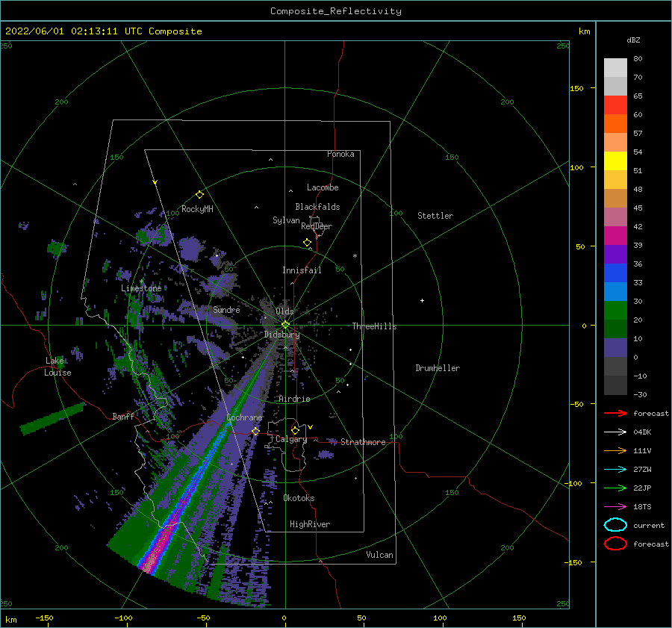Select dark gray -30 to -10 swatch

pyautogui.click(x=615, y=385)
